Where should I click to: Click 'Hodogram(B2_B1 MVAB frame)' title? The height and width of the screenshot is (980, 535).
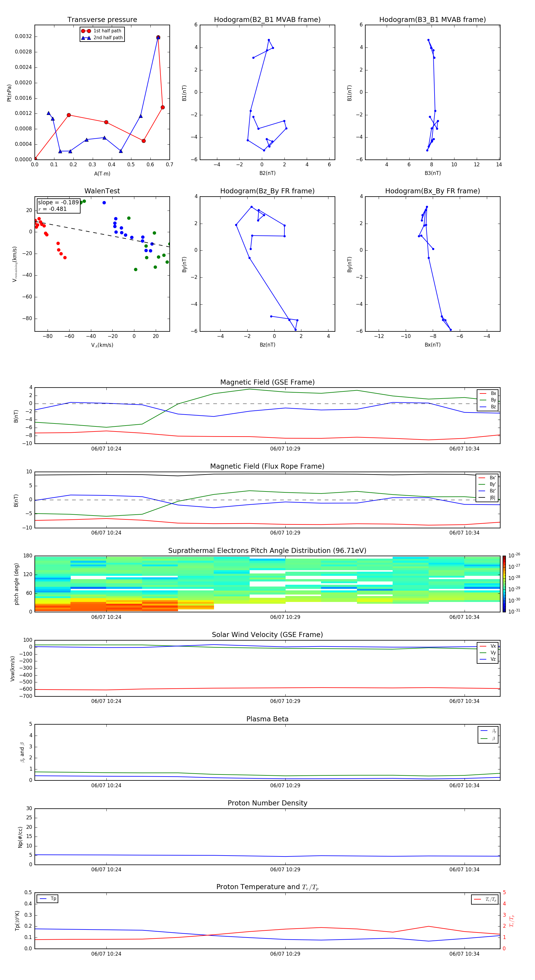point(267,20)
